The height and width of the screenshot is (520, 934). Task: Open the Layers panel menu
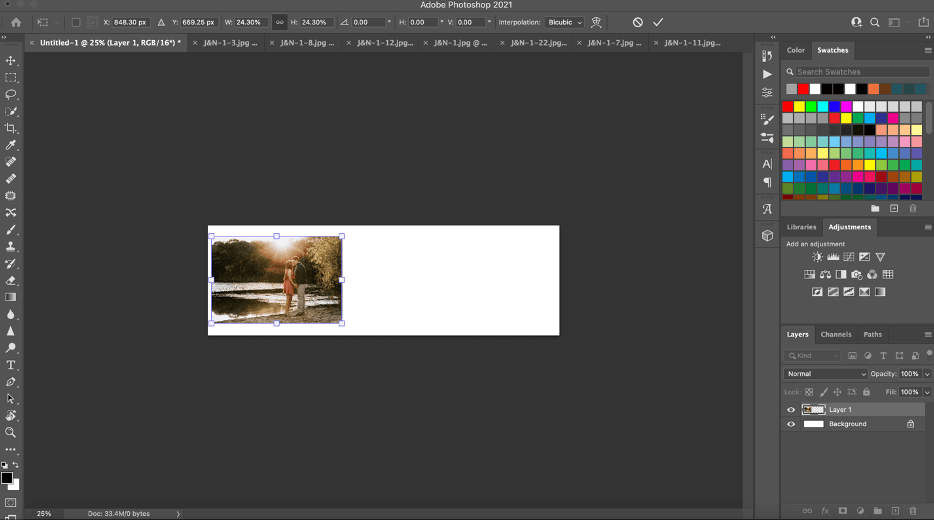pos(927,335)
